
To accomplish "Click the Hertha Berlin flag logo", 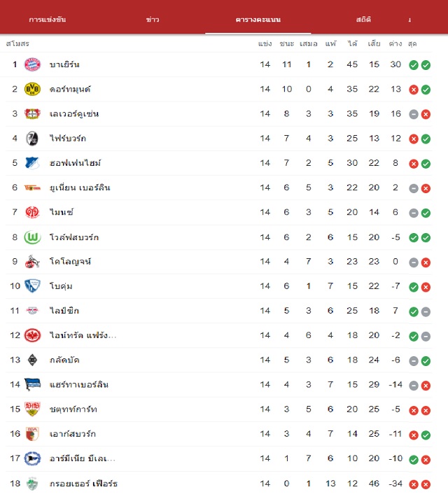I will [x=32, y=384].
